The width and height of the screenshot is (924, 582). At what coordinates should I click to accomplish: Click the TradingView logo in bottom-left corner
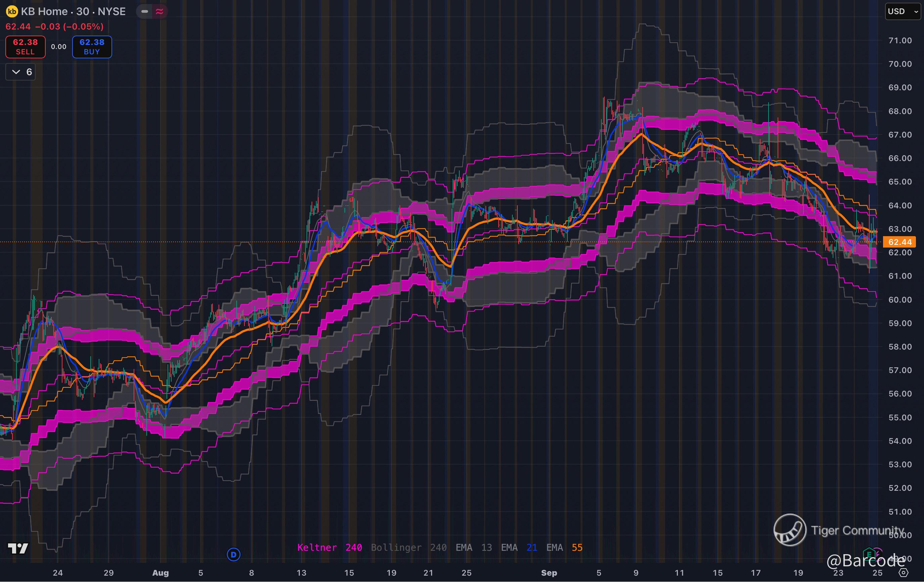(18, 548)
